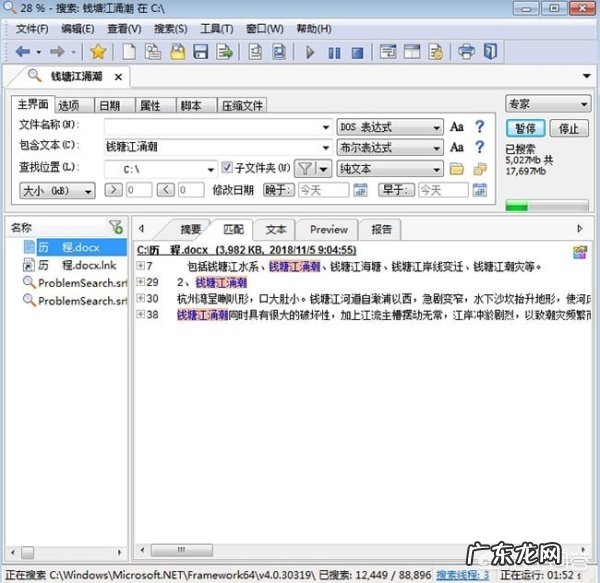
Task: Click the 停止 button
Action: [x=569, y=129]
